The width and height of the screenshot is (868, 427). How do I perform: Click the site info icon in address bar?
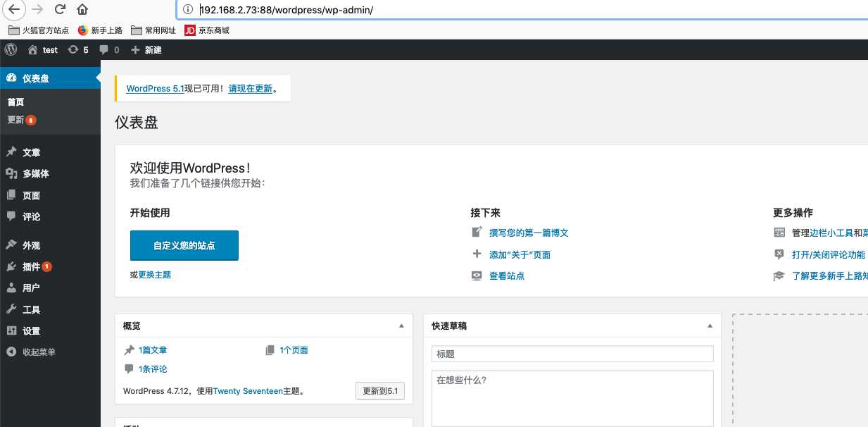(187, 10)
